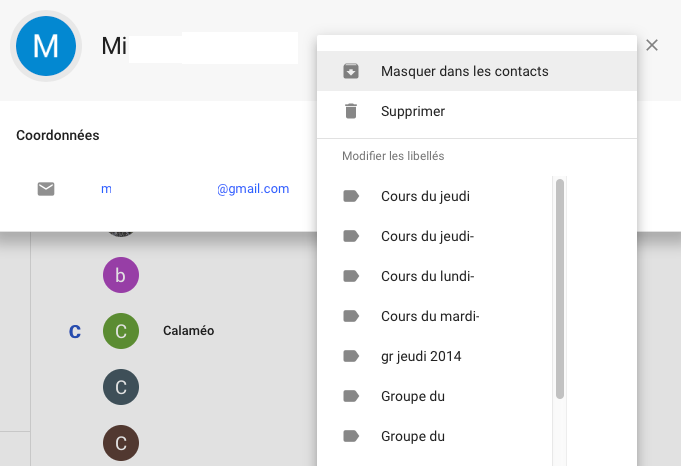Click the blue M contact avatar
The image size is (681, 466).
(x=46, y=46)
